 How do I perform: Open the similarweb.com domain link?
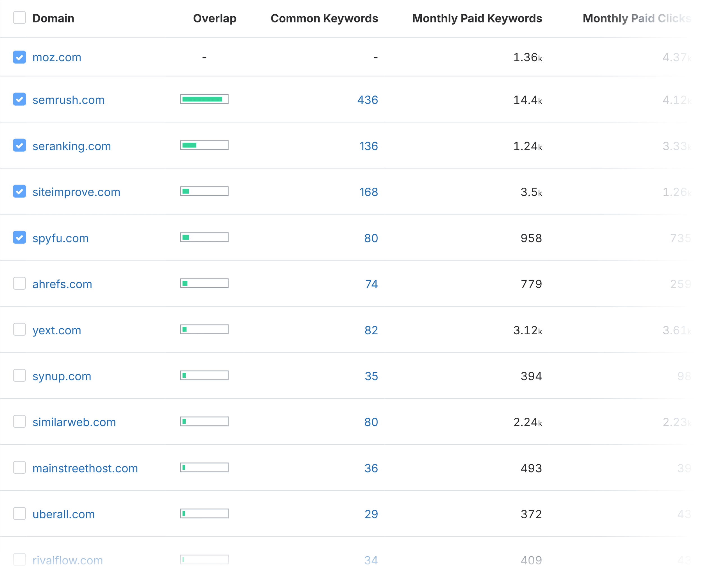coord(74,422)
